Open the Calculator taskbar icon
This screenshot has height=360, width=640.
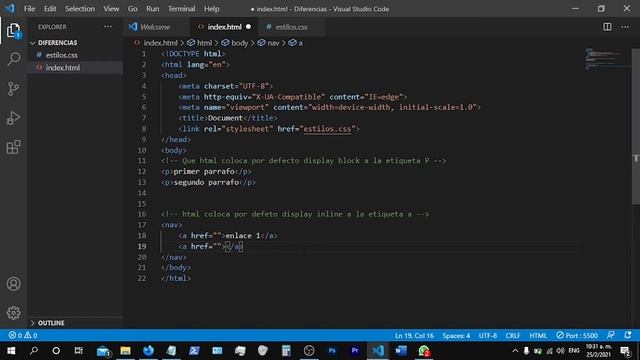pos(286,351)
